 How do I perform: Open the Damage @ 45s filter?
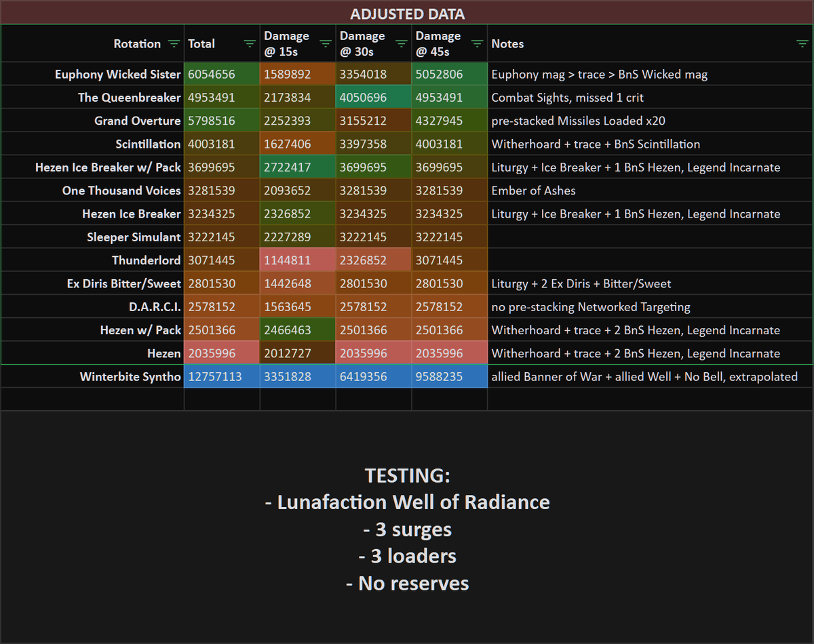point(478,44)
